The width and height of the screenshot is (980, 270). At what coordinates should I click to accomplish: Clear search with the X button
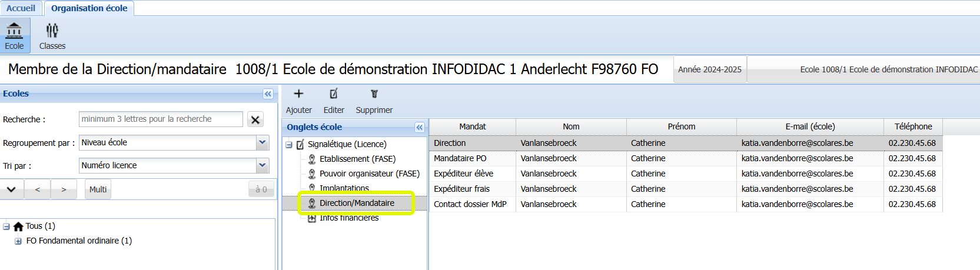coord(255,119)
